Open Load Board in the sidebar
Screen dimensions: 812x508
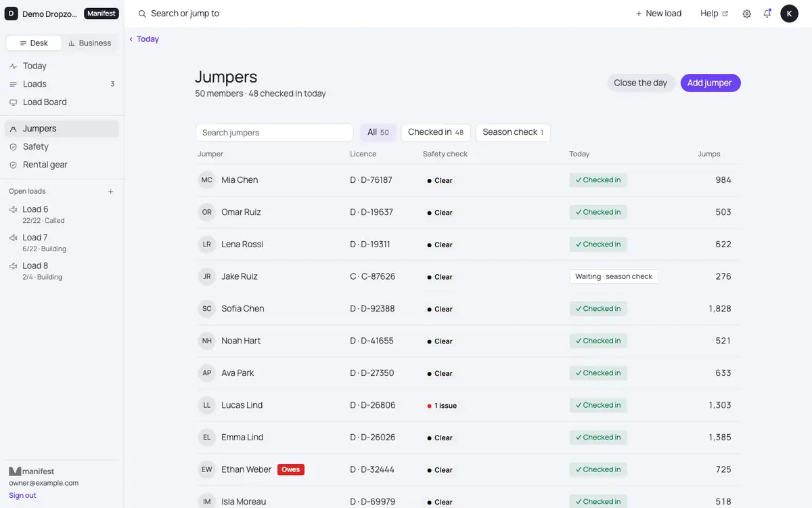click(62, 102)
